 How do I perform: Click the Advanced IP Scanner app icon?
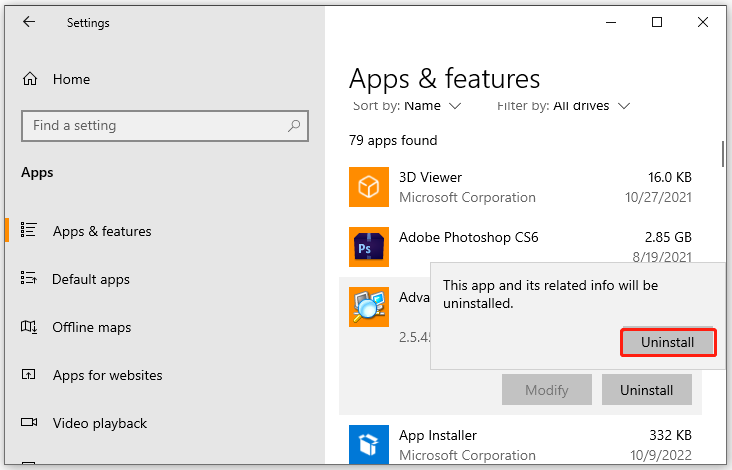point(369,307)
